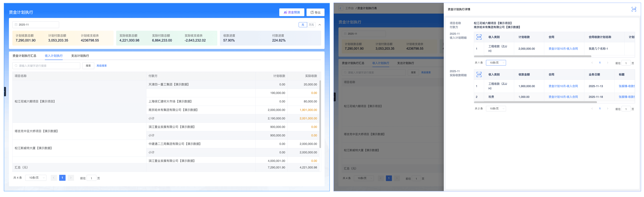
Task: Click fullscreen icon in 实际收款明细 table
Action: coord(479,74)
